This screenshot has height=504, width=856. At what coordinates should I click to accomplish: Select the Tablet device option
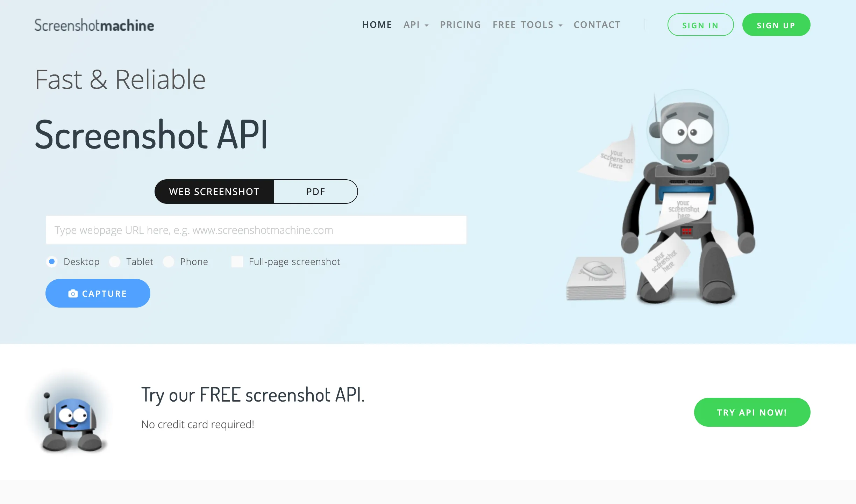(114, 262)
